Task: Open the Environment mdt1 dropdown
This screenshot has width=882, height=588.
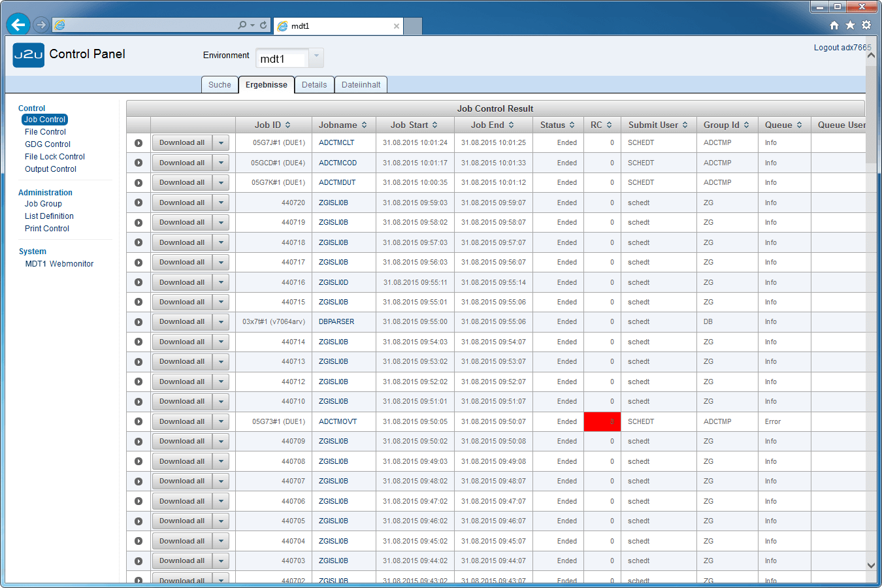Action: [x=316, y=57]
